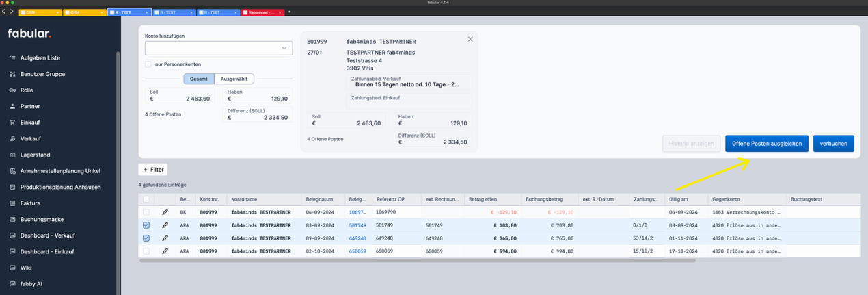Click the pencil edit icon for row 650059
Screen dimensions: 868x295
(x=165, y=251)
